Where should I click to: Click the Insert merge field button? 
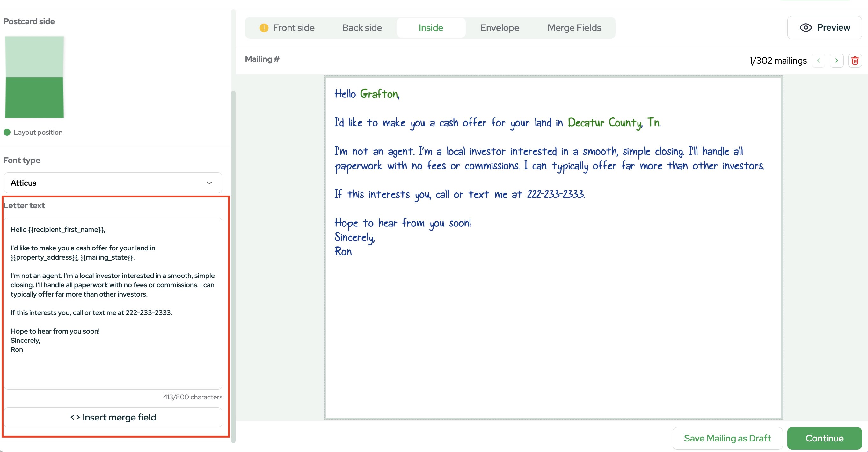tap(113, 417)
